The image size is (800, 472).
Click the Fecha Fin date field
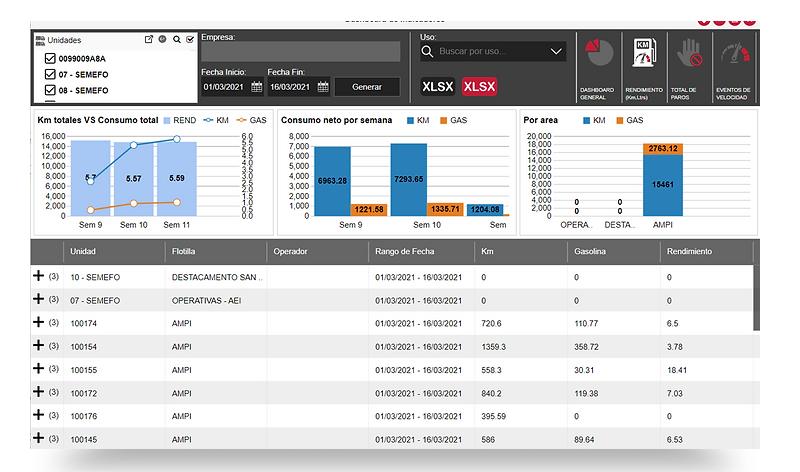tap(298, 87)
